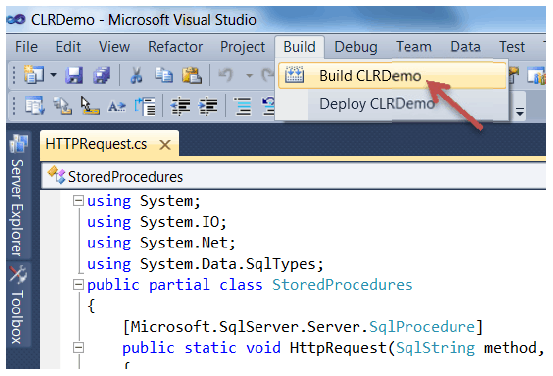Open the Debug menu

356,47
